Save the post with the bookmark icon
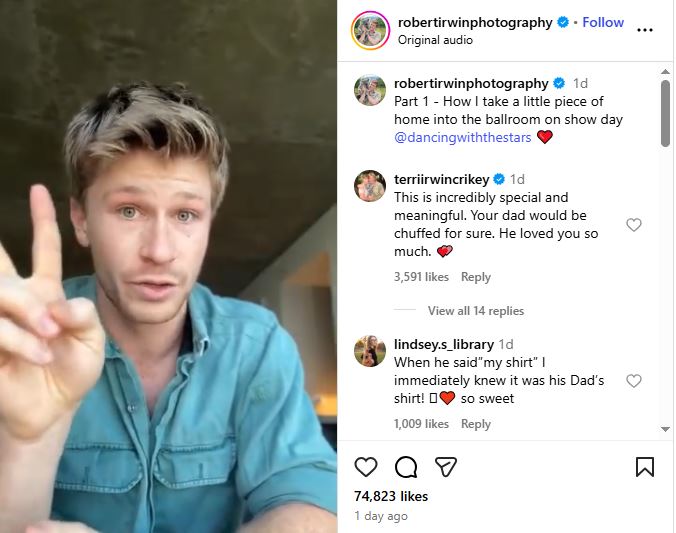 coord(645,467)
